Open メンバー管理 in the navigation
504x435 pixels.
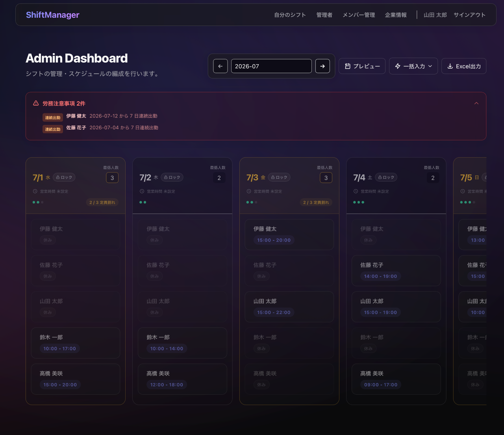click(x=359, y=15)
